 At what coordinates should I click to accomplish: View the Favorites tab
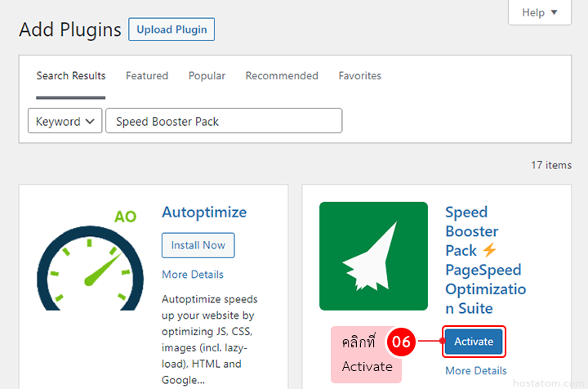tap(360, 76)
